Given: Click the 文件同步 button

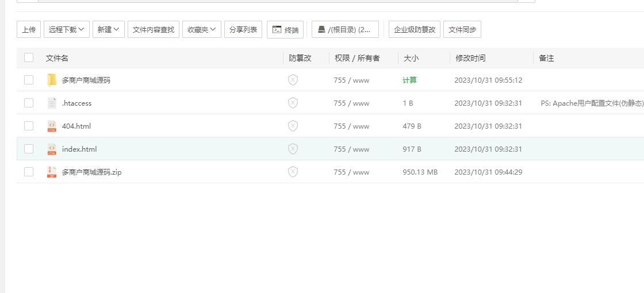Looking at the screenshot, I should [x=462, y=29].
